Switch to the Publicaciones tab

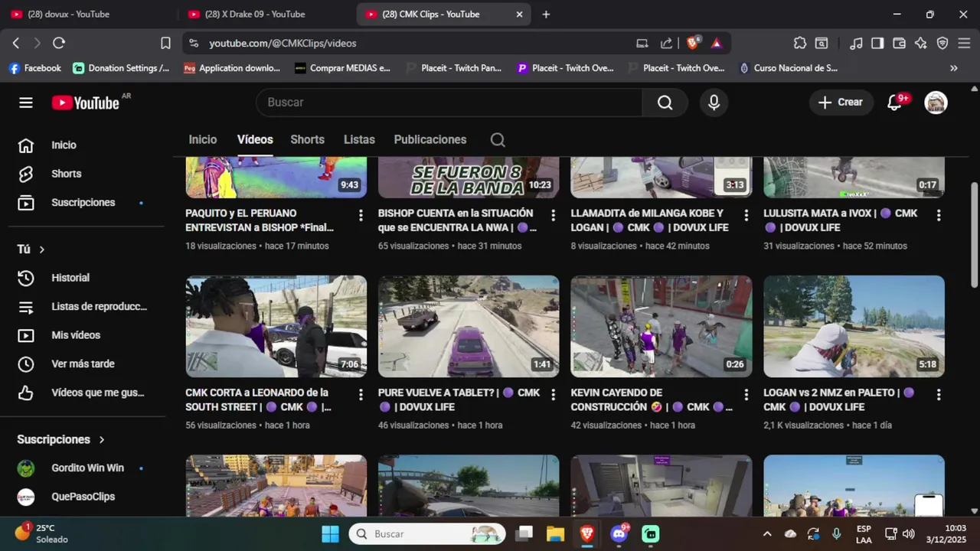tap(430, 140)
